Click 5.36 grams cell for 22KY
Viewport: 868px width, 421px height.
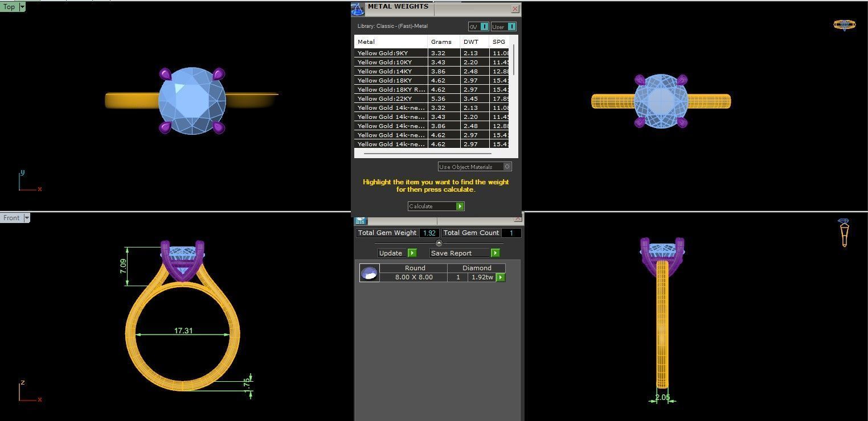tap(444, 98)
